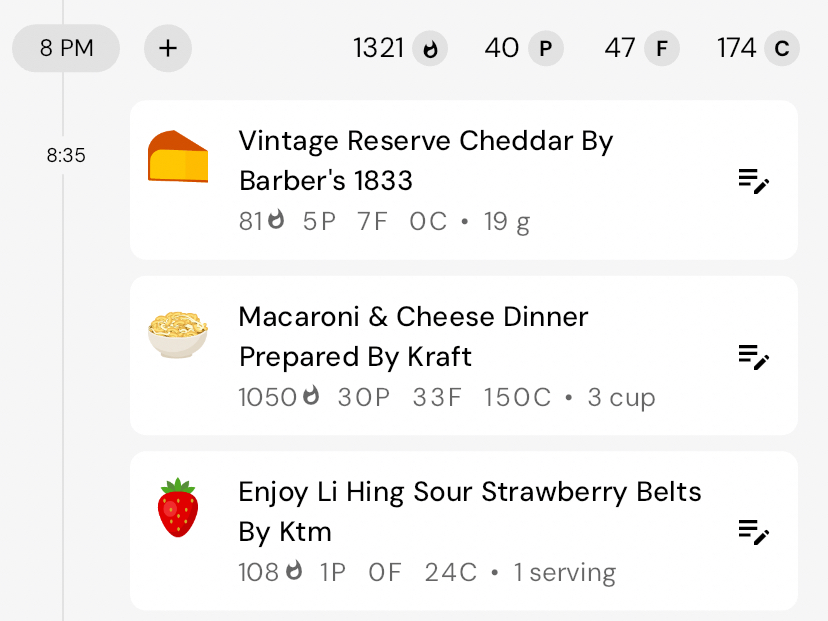Select the 8 PM hour pill
Screen dimensions: 828x621
[66, 48]
